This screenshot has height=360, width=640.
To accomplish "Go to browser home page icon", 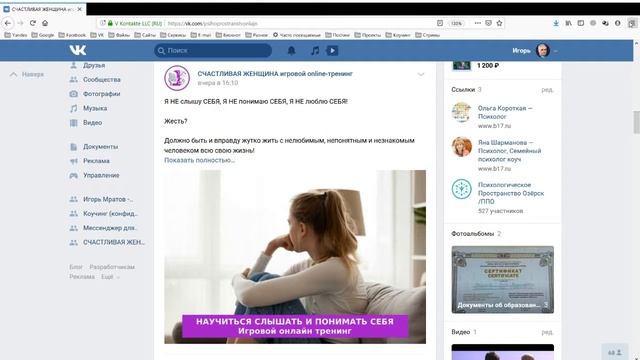I will pyautogui.click(x=45, y=23).
